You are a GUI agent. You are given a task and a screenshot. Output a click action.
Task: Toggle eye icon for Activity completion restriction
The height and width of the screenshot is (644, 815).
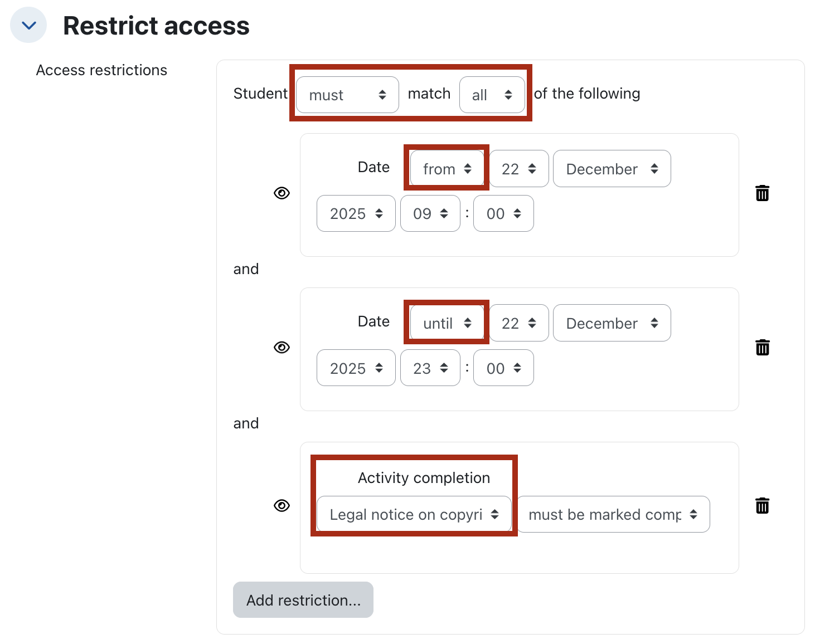[282, 506]
